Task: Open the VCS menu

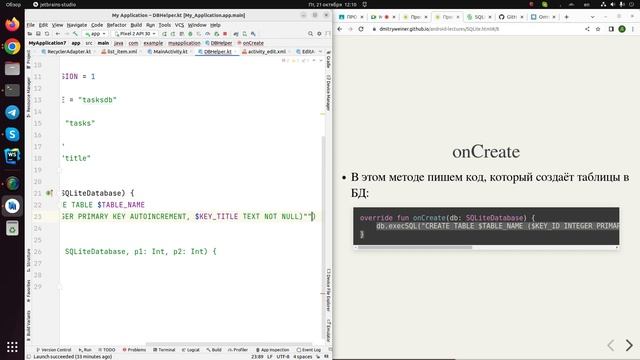Action: pos(179,25)
